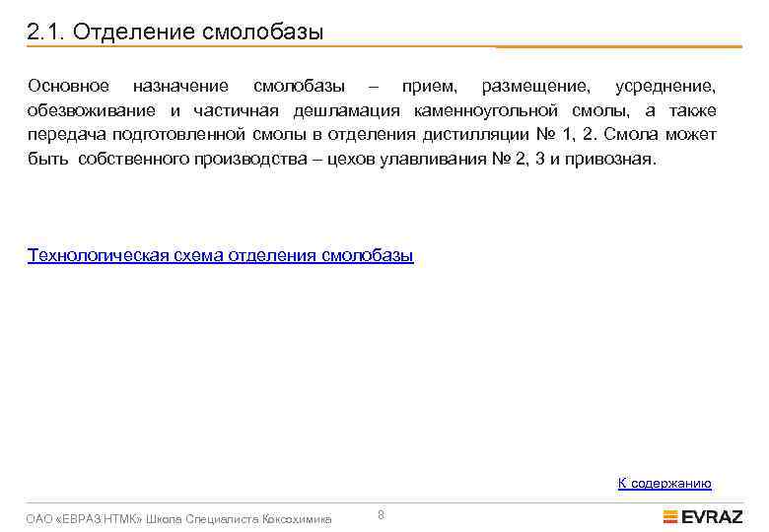The width and height of the screenshot is (769, 532).
Task: Follow the К содержанию link
Action: (x=664, y=483)
